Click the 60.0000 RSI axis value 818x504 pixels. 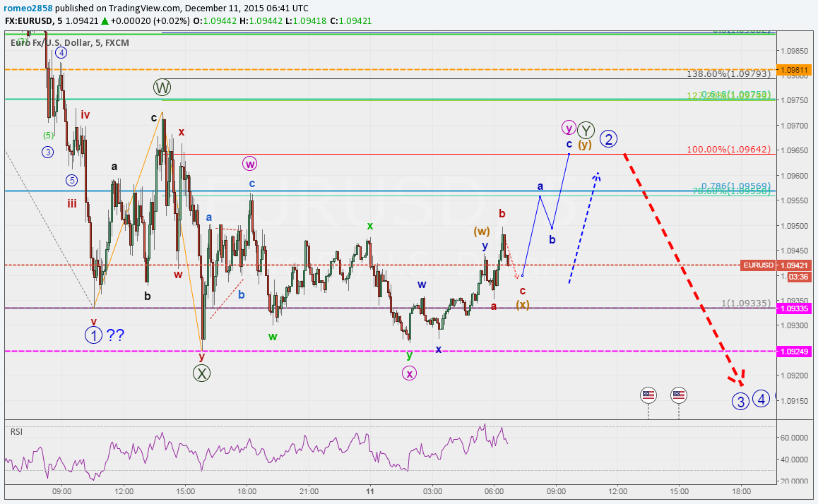[795, 438]
